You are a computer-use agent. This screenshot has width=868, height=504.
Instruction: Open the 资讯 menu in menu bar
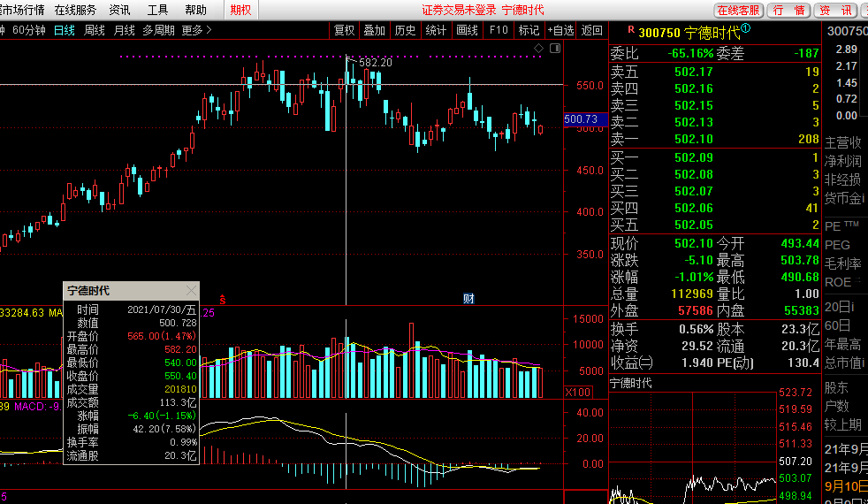point(119,10)
